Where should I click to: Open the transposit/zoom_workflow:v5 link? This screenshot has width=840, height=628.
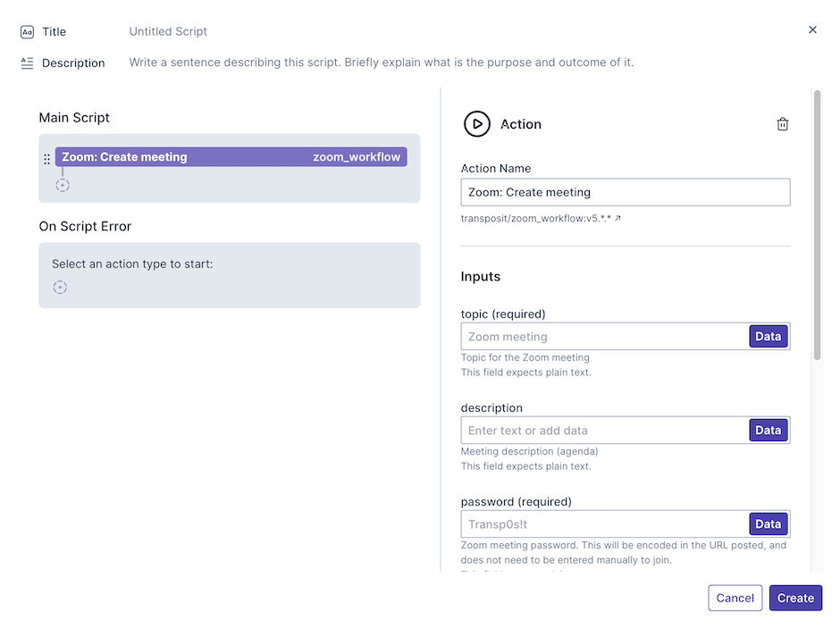tap(536, 218)
